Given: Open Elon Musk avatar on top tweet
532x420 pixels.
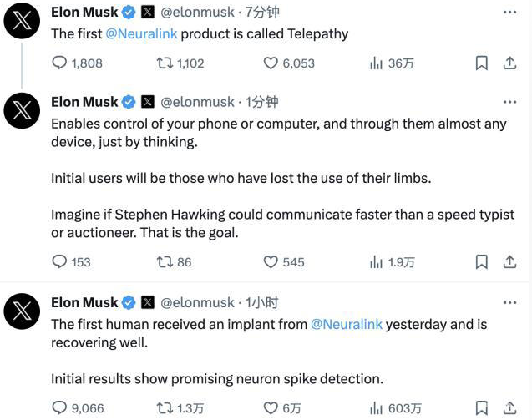Looking at the screenshot, I should 22,21.
